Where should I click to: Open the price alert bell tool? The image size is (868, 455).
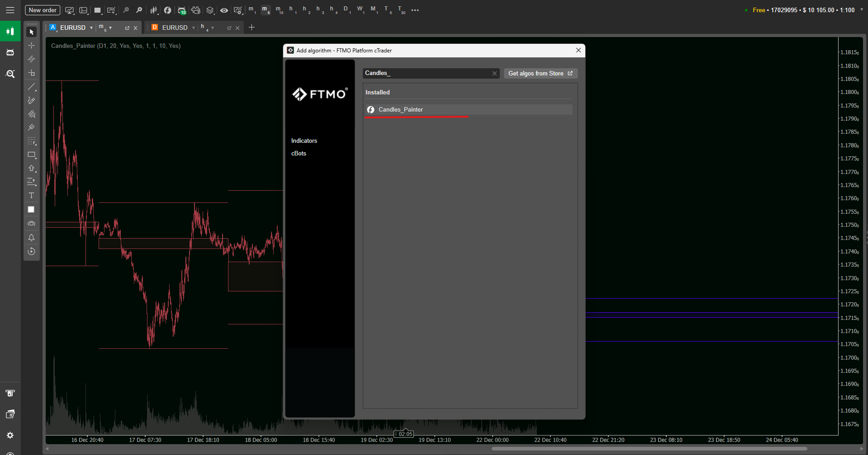point(31,238)
